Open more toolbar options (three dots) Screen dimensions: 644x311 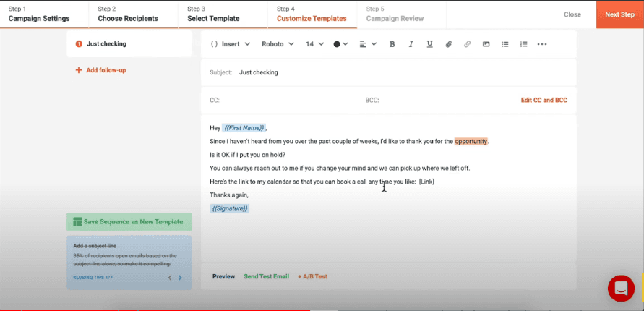point(542,44)
